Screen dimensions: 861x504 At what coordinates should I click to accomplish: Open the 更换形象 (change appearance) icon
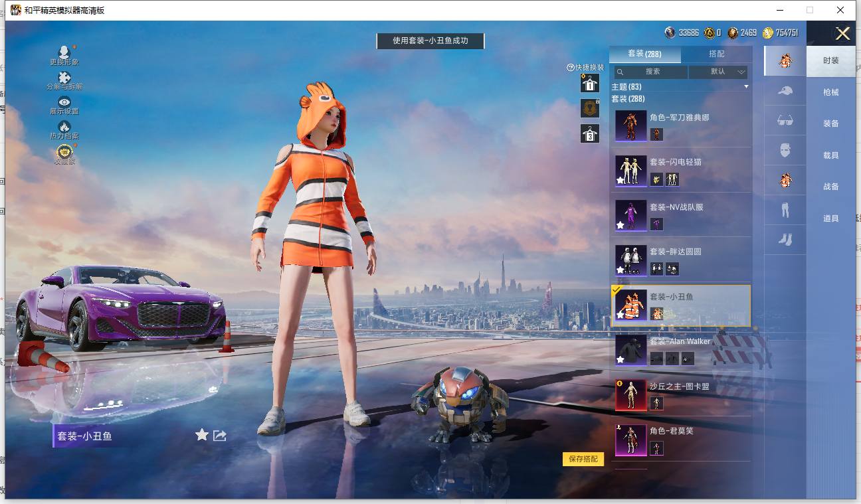[x=64, y=52]
